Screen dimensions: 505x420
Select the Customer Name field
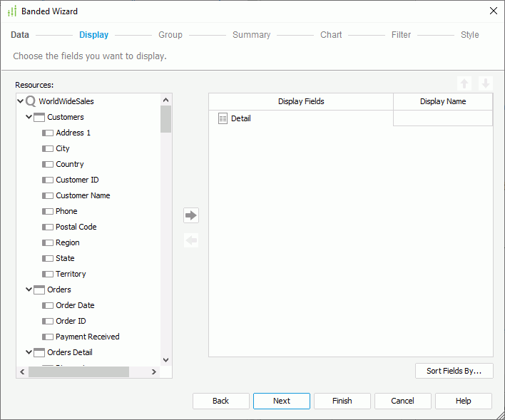83,195
